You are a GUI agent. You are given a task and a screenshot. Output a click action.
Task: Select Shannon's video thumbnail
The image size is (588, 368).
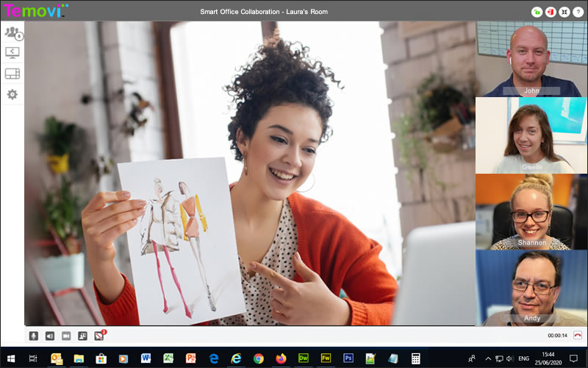tap(531, 211)
